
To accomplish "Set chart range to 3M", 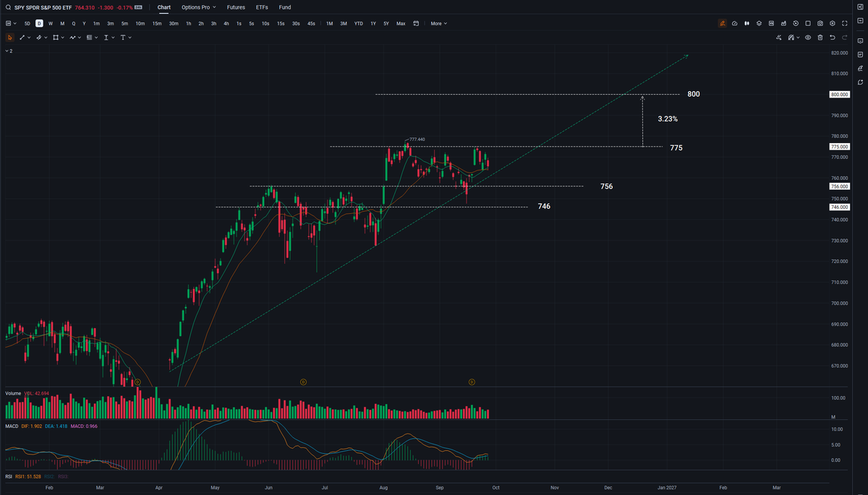I will click(344, 23).
